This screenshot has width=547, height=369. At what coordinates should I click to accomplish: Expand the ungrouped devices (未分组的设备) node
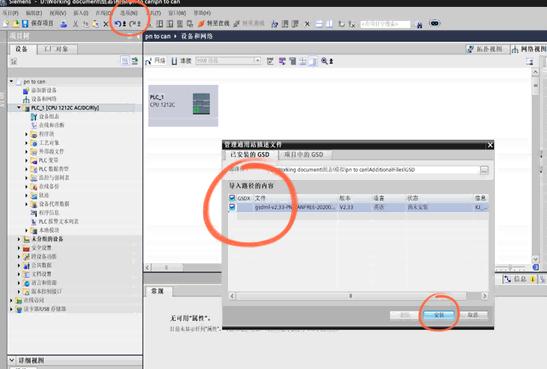[19, 239]
